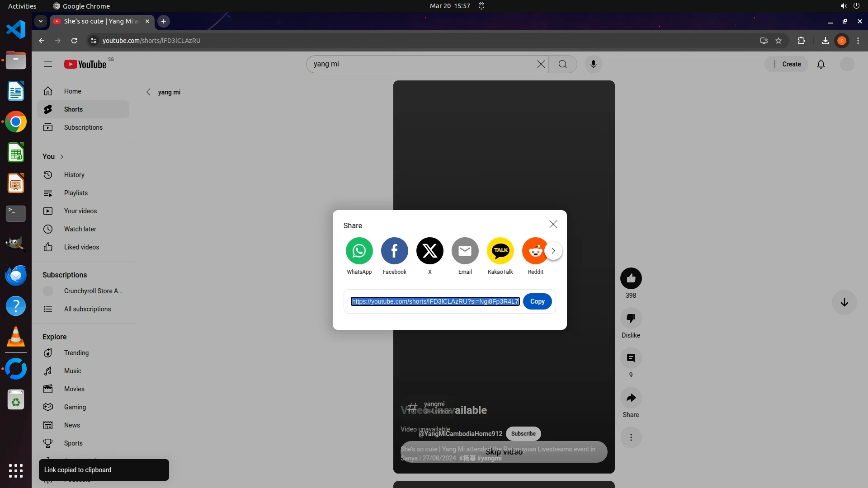Screen dimensions: 868x488
Task: Expand the You section chevron
Action: click(62, 157)
